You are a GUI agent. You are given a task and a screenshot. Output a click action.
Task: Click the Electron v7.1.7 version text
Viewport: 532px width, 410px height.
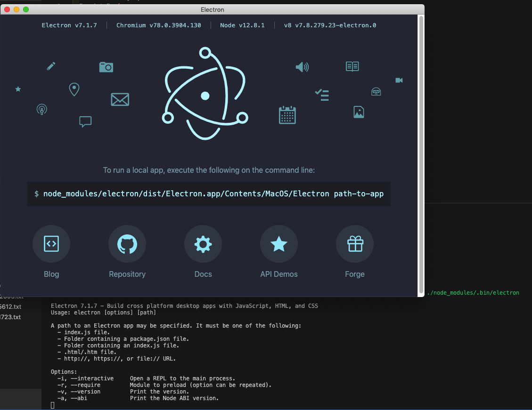pos(69,25)
